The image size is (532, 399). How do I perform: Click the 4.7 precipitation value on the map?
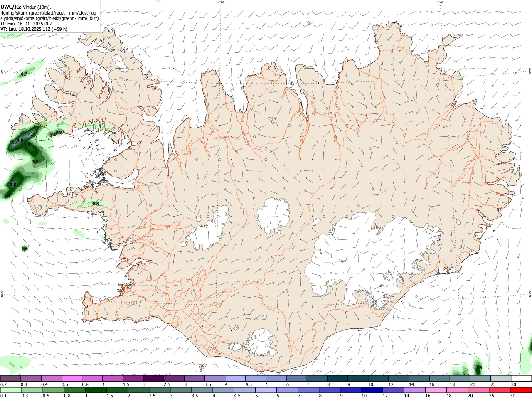(x=31, y=135)
